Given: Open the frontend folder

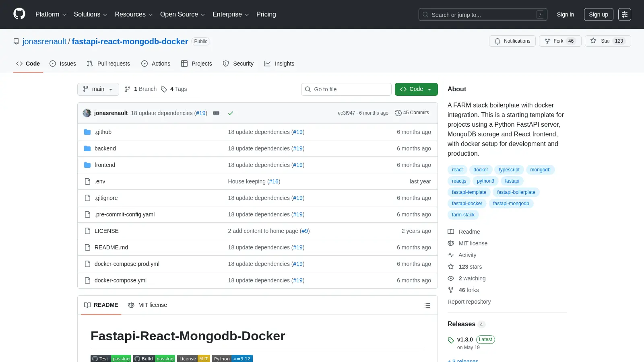Looking at the screenshot, I should click(x=105, y=165).
